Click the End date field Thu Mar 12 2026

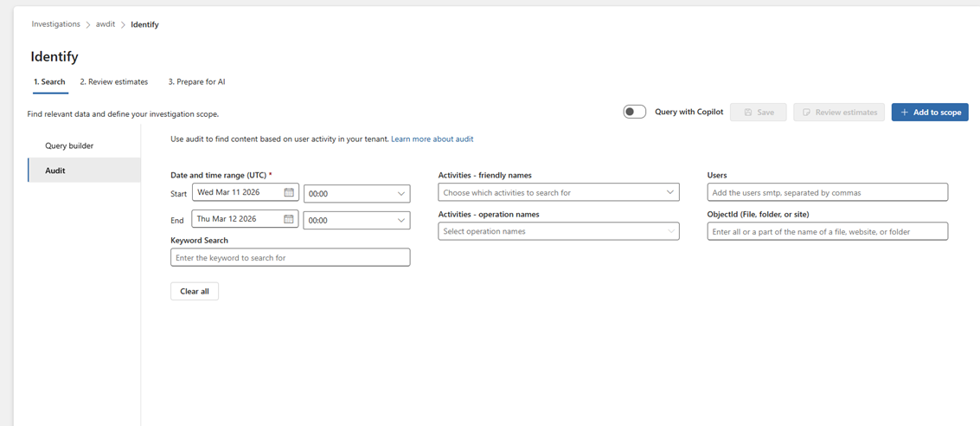point(246,219)
